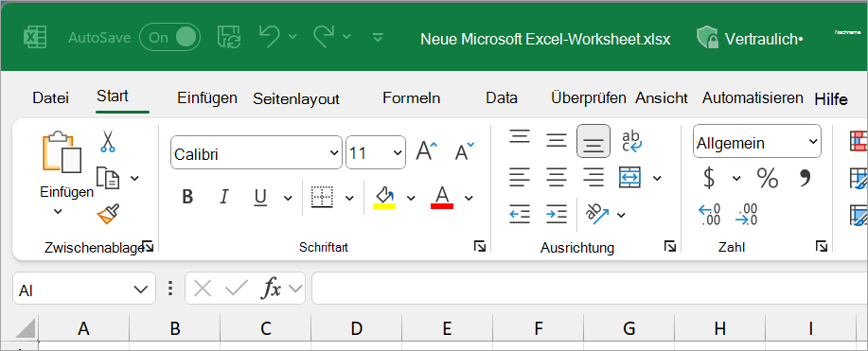Click inside the formula bar input
The width and height of the screenshot is (868, 351).
pos(590,288)
